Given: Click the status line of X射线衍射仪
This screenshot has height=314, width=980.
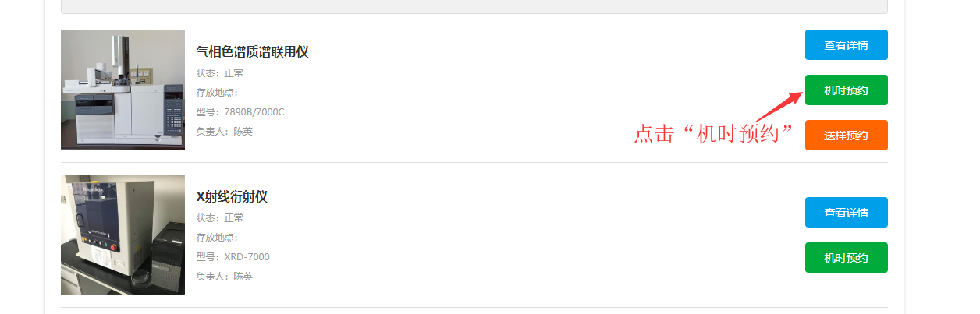Looking at the screenshot, I should click(220, 218).
